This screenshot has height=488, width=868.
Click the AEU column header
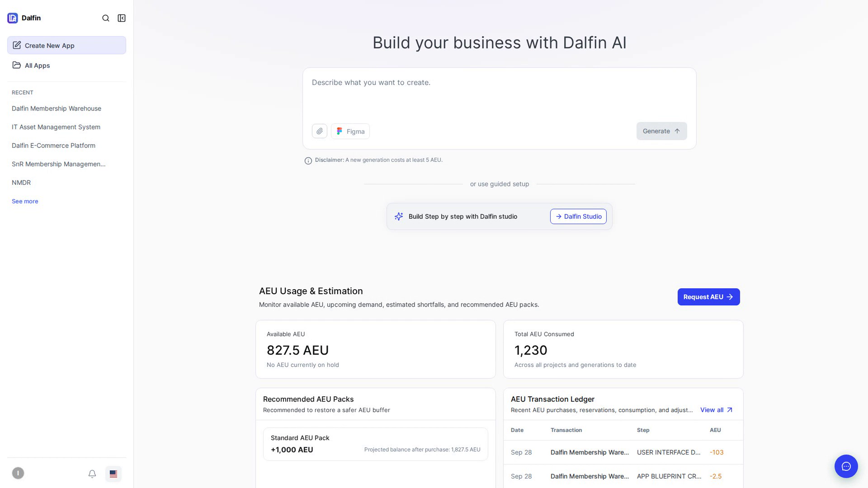pos(715,430)
